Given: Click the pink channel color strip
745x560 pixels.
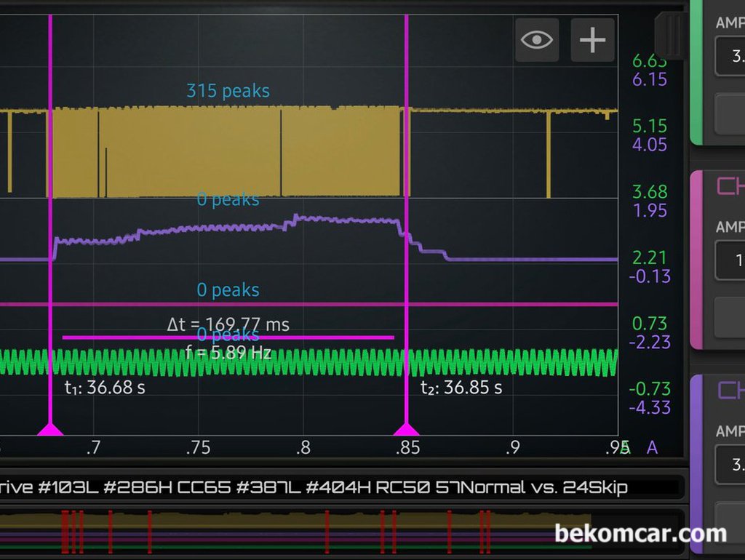Looking at the screenshot, I should click(x=696, y=260).
